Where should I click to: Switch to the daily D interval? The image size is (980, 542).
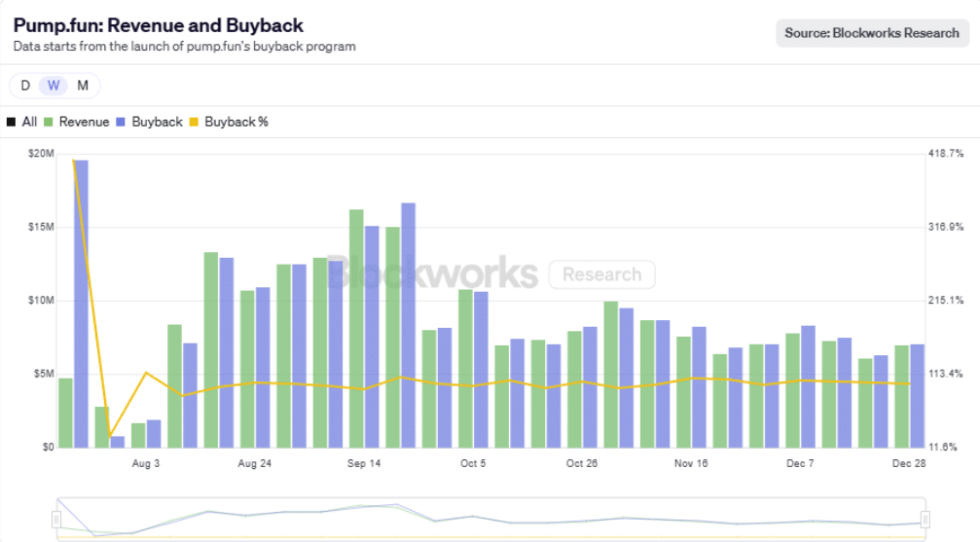25,86
